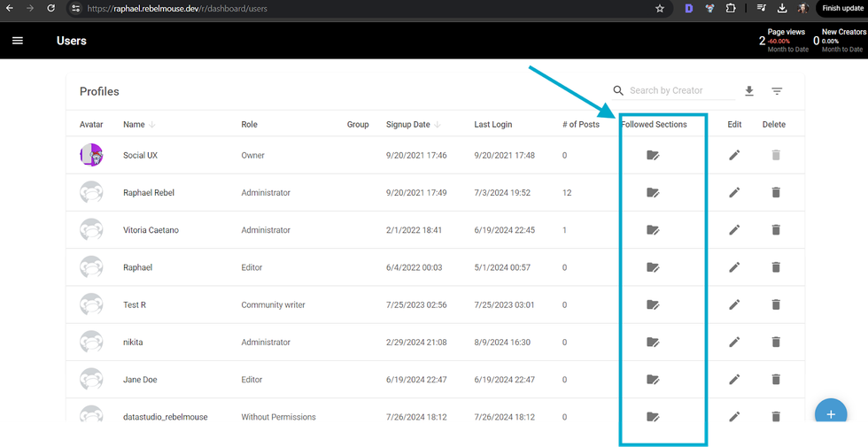Click the blue add user plus button
Screen dimensions: 868x447
point(830,413)
